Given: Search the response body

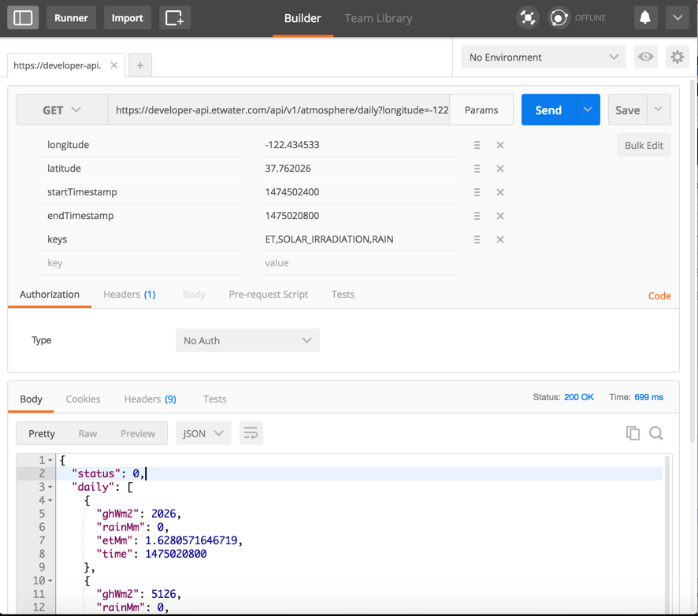Looking at the screenshot, I should (x=655, y=432).
